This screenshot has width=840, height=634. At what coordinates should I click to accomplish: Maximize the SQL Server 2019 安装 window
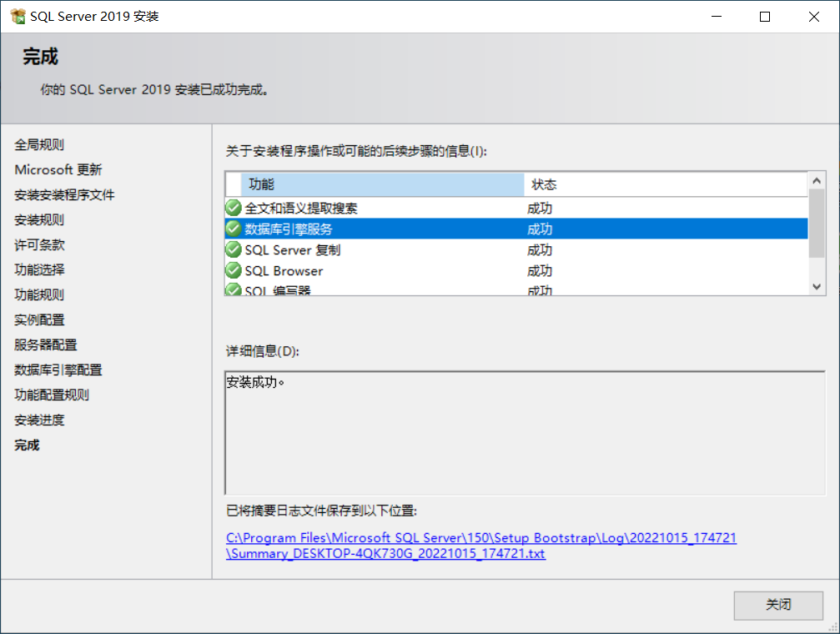tap(765, 17)
